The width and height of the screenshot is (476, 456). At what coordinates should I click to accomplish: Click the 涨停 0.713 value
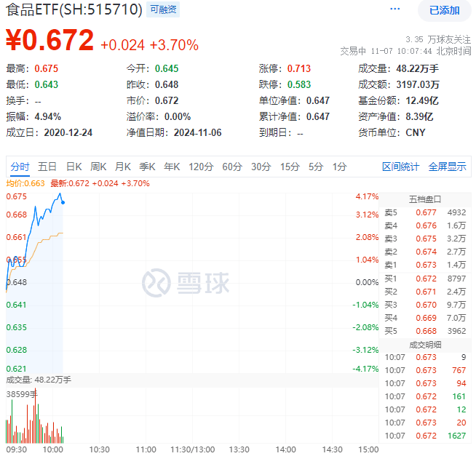click(299, 68)
